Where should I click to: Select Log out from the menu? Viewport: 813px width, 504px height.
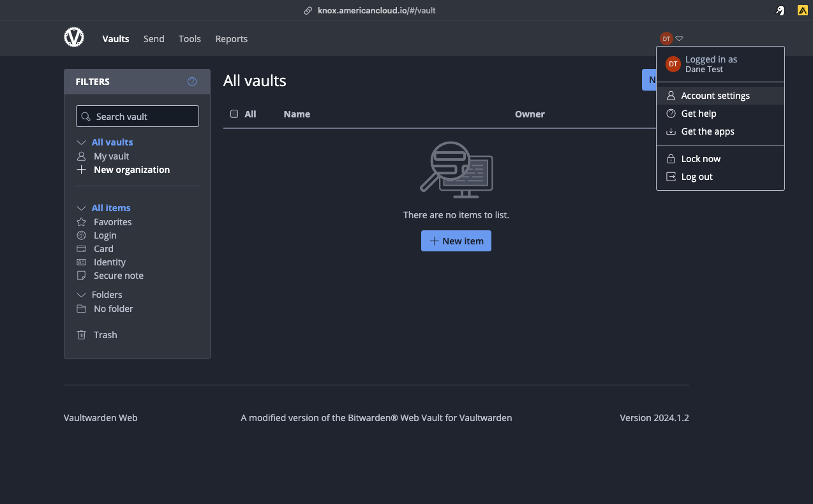pos(696,177)
